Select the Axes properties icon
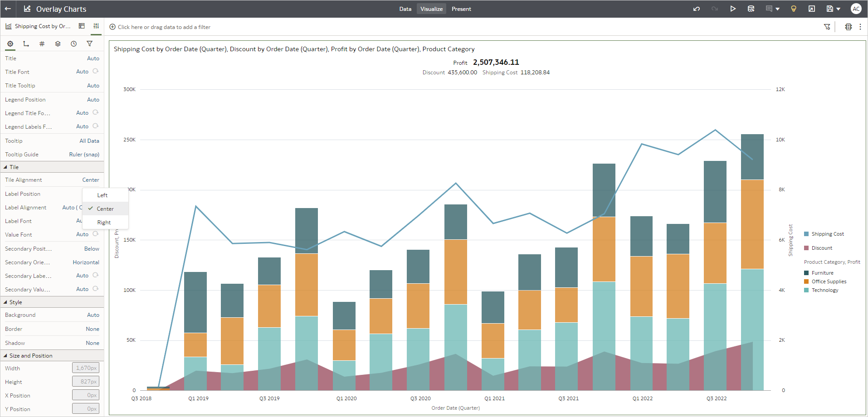 pyautogui.click(x=26, y=44)
